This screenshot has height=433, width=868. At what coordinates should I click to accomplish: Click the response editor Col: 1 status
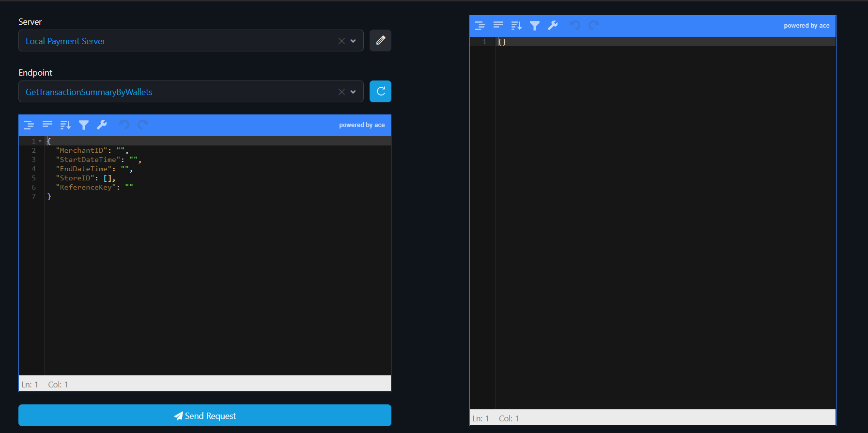click(509, 418)
